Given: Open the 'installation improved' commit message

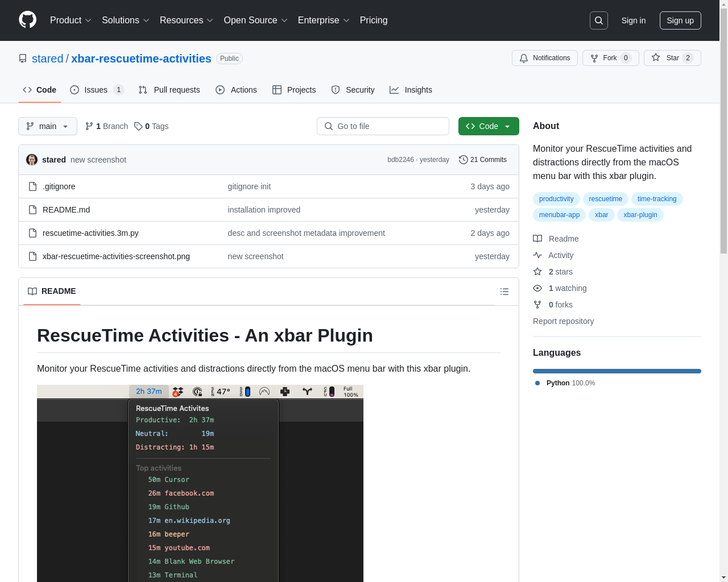Looking at the screenshot, I should (264, 210).
